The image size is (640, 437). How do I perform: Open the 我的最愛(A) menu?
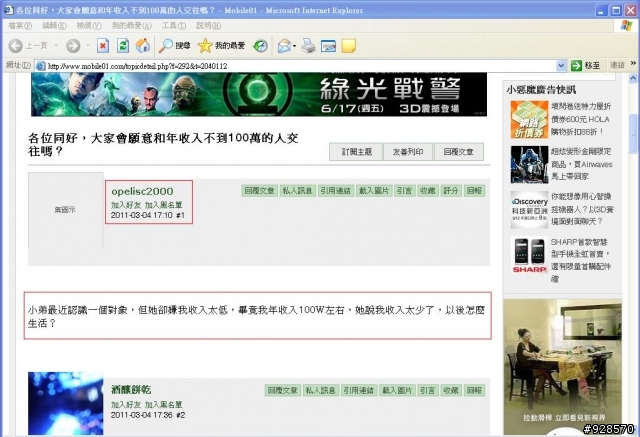(131, 26)
